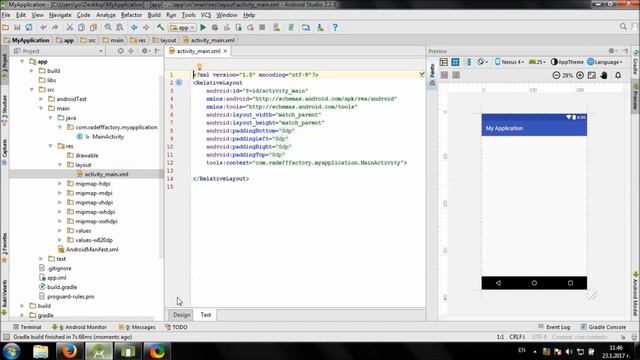This screenshot has width=640, height=360.
Task: Click the green Run app button
Action: (x=203, y=27)
